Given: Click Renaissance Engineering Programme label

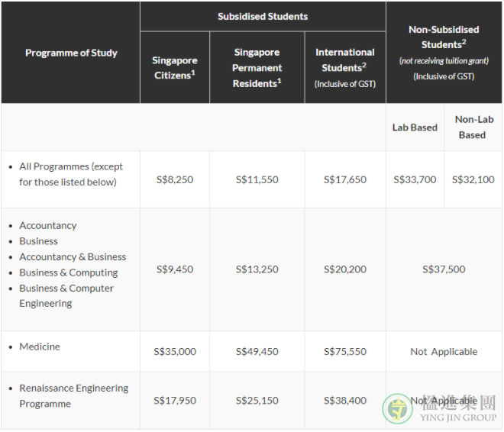Looking at the screenshot, I should pos(73,395).
